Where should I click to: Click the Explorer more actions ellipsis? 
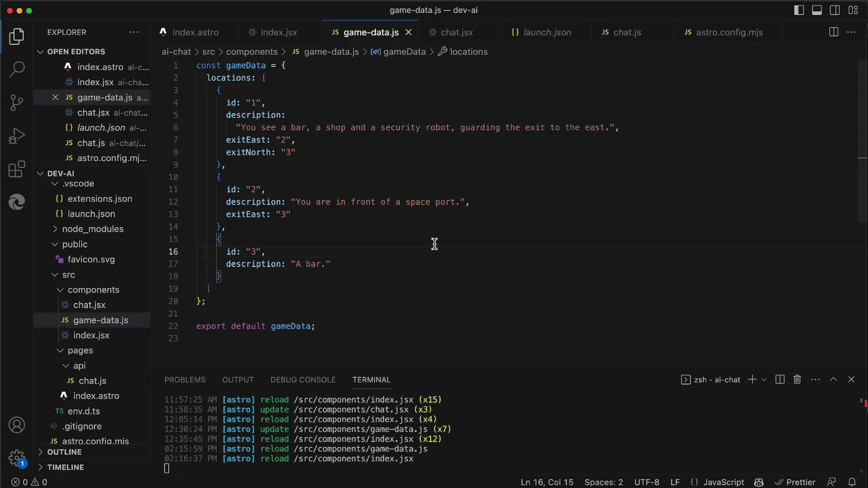[x=134, y=32]
